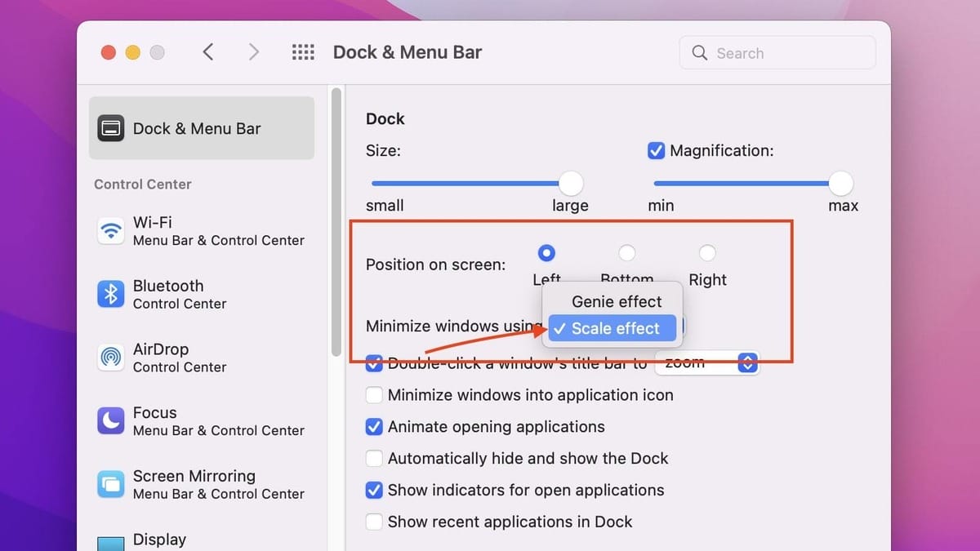Disable the Magnification checkbox
This screenshot has width=980, height=551.
(x=656, y=151)
